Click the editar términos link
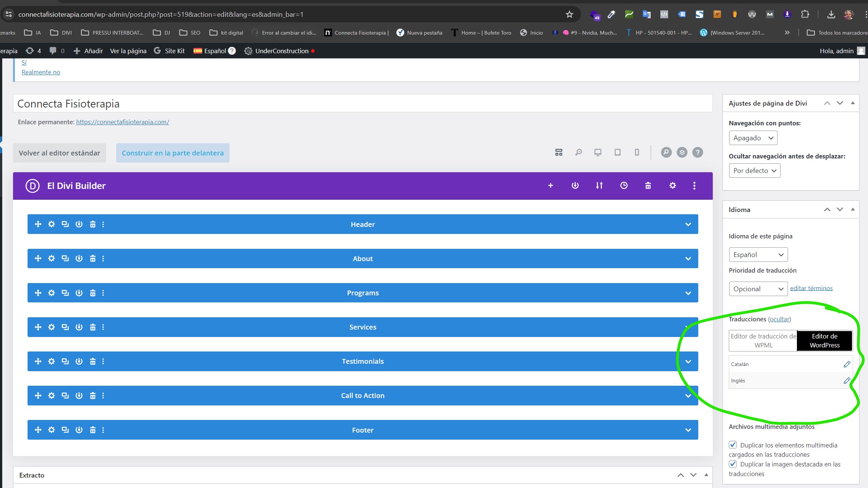 (x=811, y=288)
